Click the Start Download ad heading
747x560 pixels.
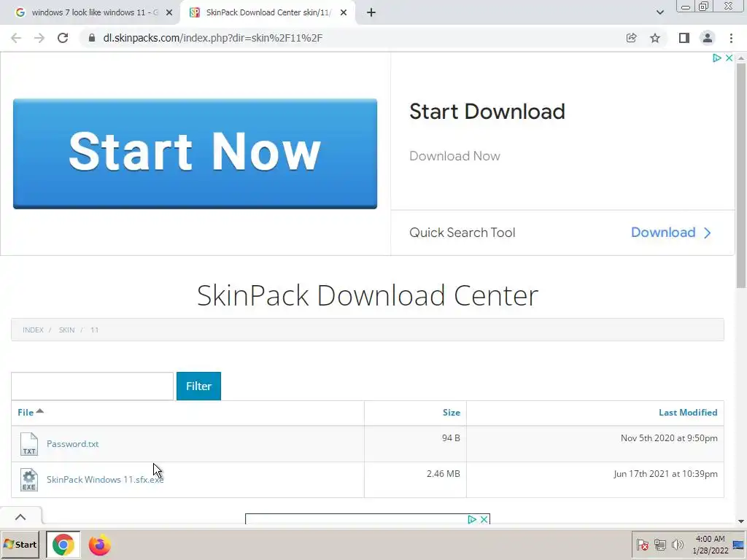pos(487,112)
